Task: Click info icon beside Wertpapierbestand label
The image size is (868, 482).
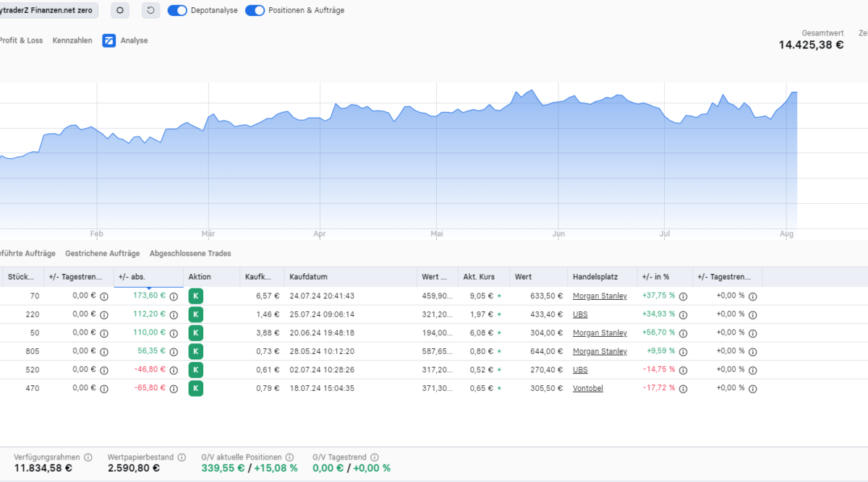Action: click(182, 457)
